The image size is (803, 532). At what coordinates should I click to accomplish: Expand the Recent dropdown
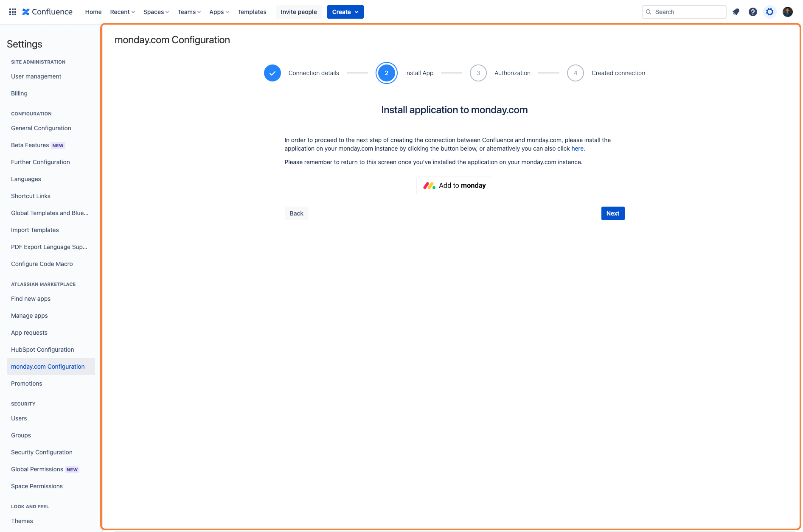122,12
